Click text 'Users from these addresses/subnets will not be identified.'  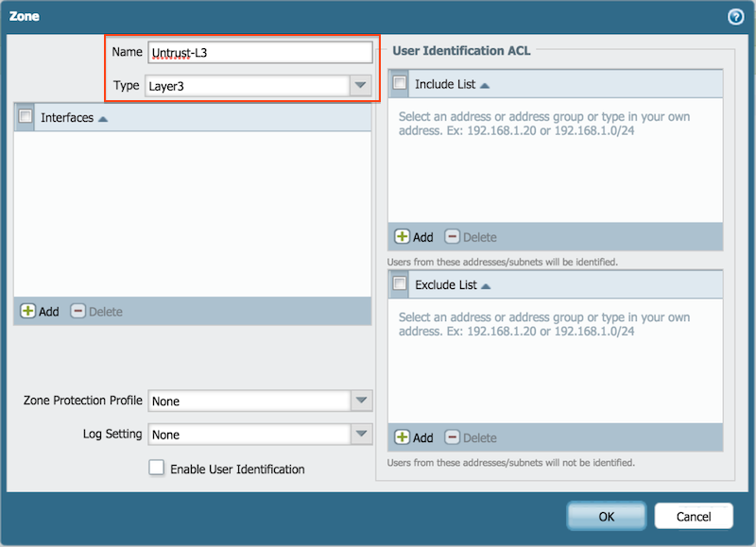coord(511,462)
